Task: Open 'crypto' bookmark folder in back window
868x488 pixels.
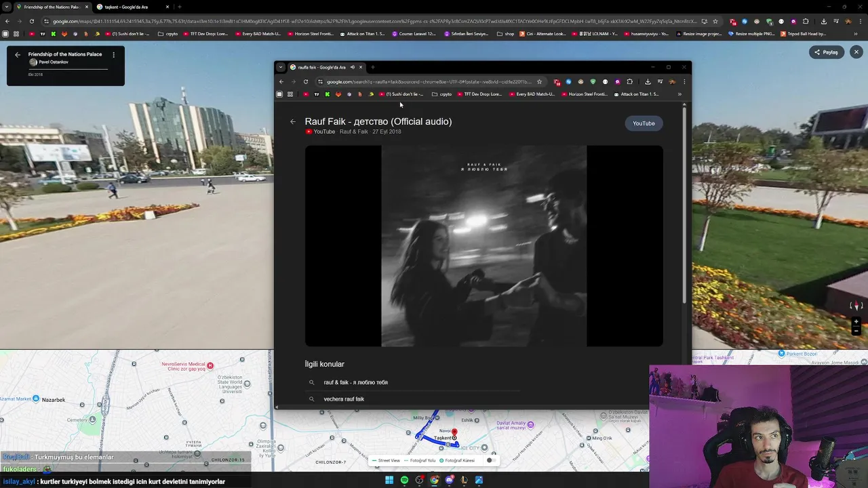Action: pyautogui.click(x=167, y=34)
